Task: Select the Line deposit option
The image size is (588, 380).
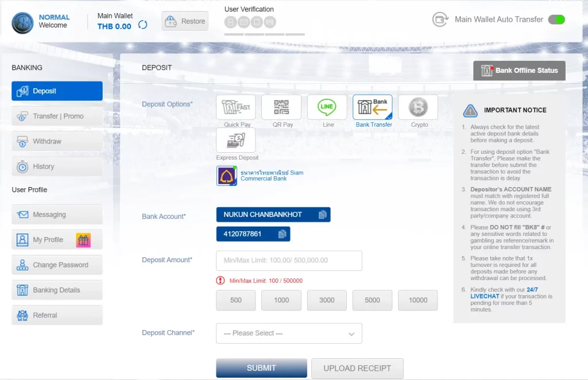Action: point(327,107)
